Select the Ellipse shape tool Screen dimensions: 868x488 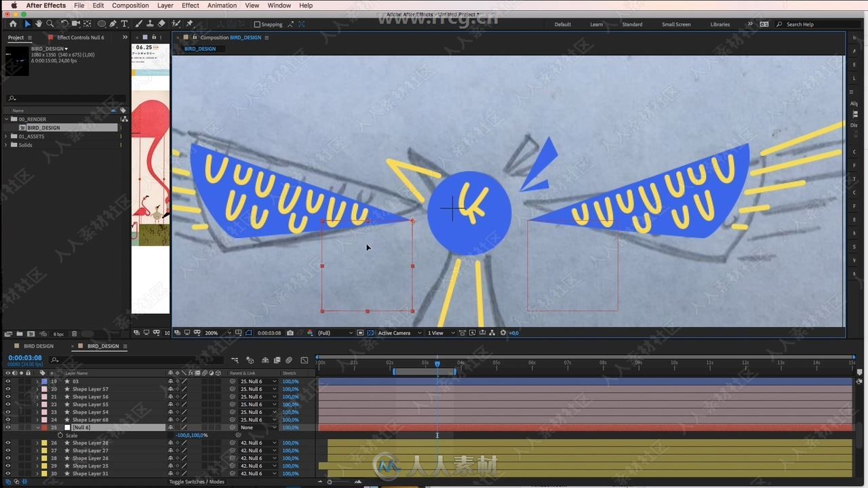tap(102, 24)
